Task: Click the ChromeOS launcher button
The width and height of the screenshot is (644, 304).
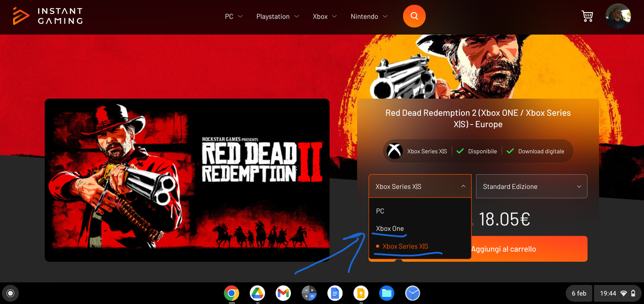Action: click(x=10, y=293)
